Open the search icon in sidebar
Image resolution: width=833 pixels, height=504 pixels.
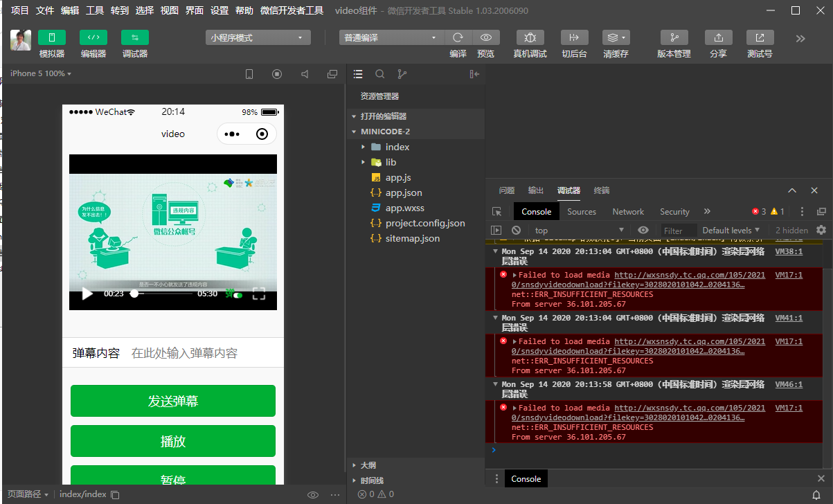point(380,74)
